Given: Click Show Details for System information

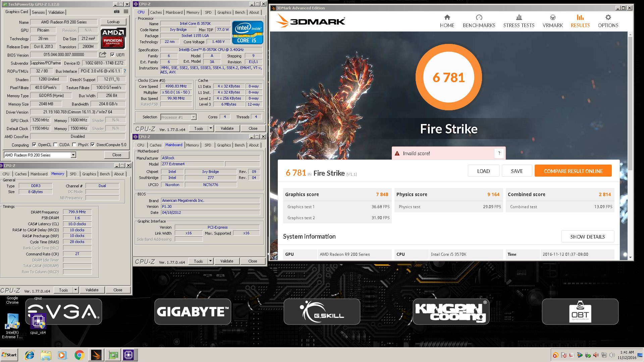Looking at the screenshot, I should click(588, 237).
